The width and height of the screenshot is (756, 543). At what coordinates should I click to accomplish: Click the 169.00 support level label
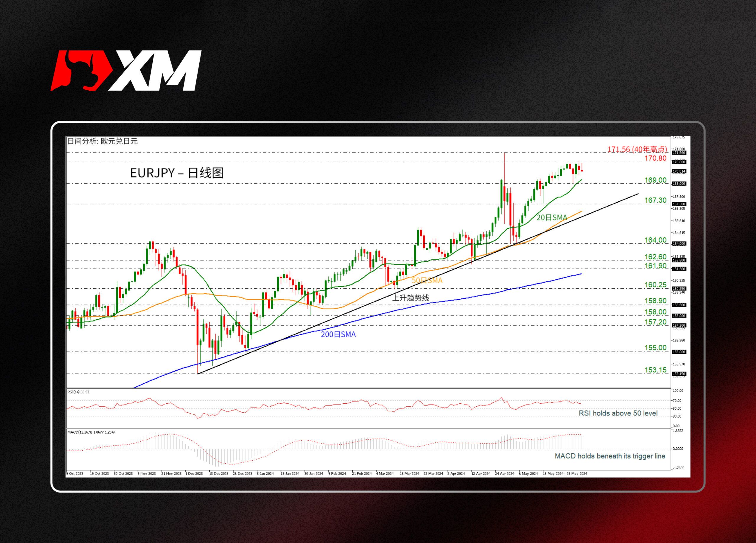[x=655, y=180]
